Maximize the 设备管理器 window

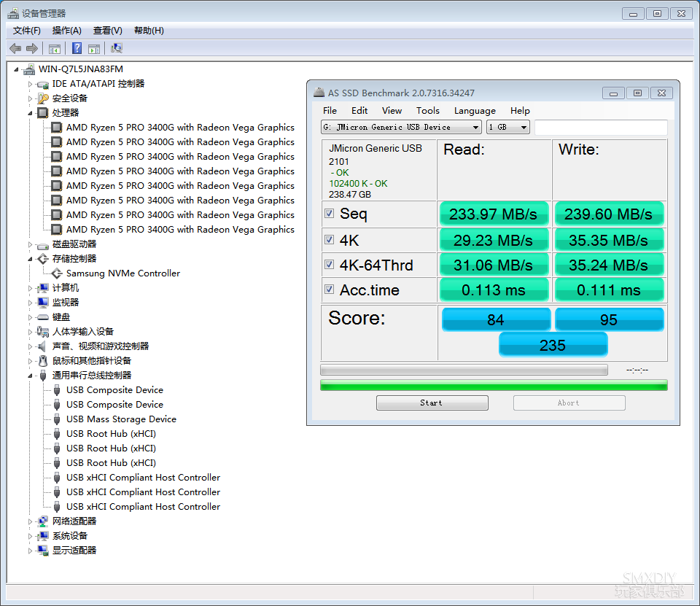click(x=657, y=14)
